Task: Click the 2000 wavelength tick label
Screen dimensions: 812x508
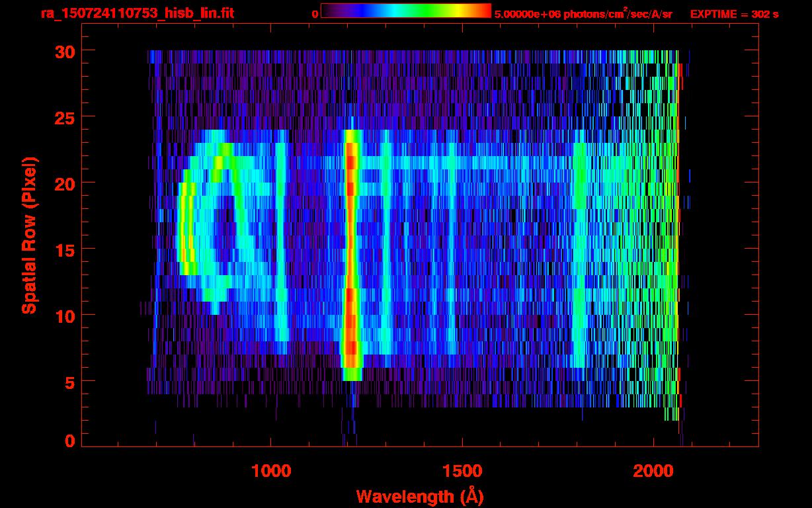Action: (x=653, y=470)
